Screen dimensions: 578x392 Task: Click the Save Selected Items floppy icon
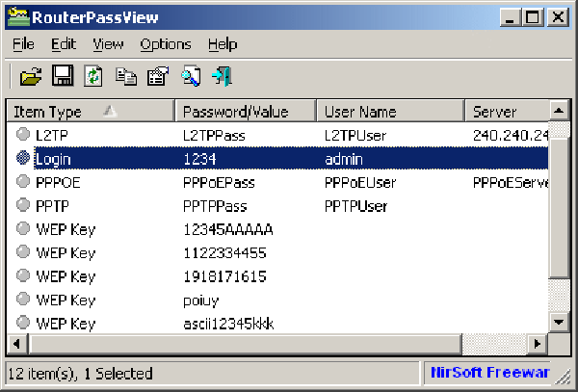(x=63, y=75)
